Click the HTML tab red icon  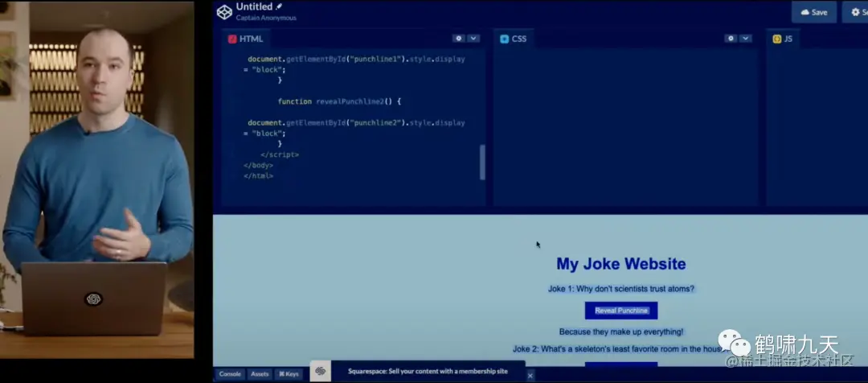coord(232,39)
